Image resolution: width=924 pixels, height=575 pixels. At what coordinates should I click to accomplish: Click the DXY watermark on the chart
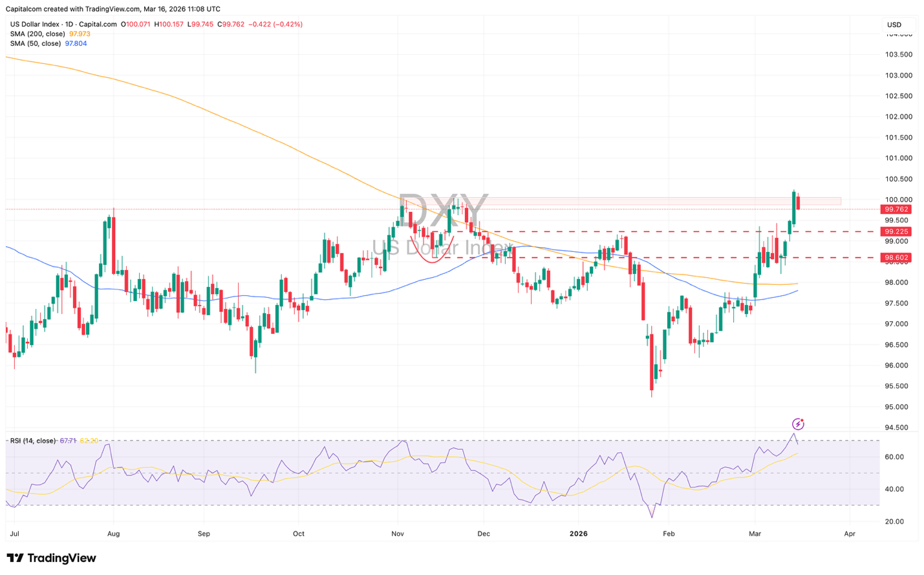(x=443, y=210)
